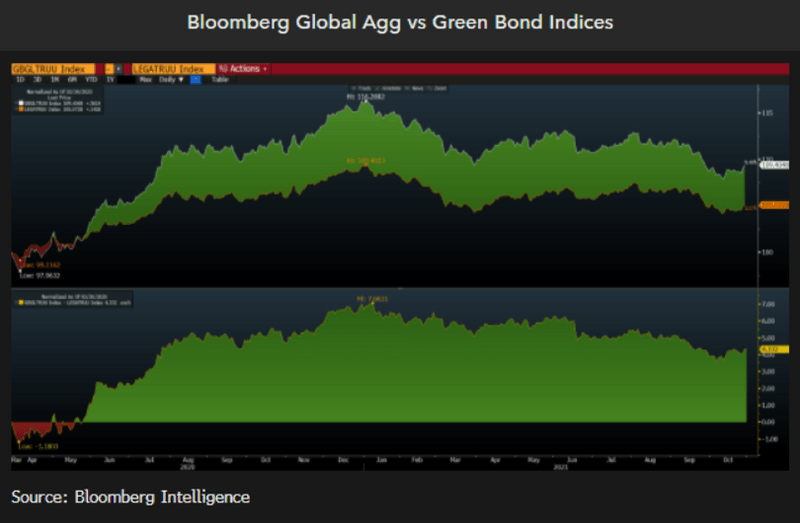800x523 pixels.
Task: Click the Hi: 116.2882 label on the chart
Action: pyautogui.click(x=366, y=96)
